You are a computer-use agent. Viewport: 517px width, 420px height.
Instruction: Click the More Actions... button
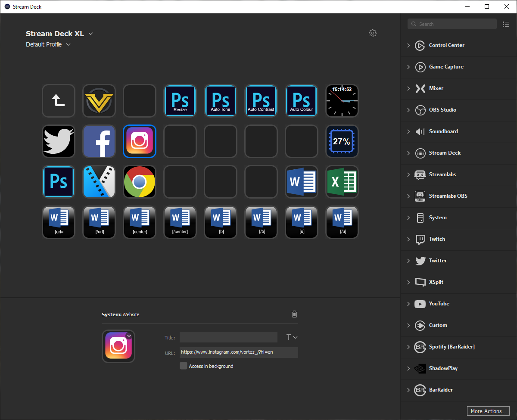click(488, 411)
